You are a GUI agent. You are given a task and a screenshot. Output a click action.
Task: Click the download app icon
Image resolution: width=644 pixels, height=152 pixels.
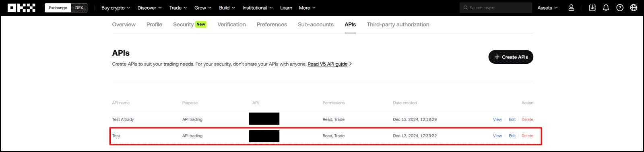pos(592,8)
